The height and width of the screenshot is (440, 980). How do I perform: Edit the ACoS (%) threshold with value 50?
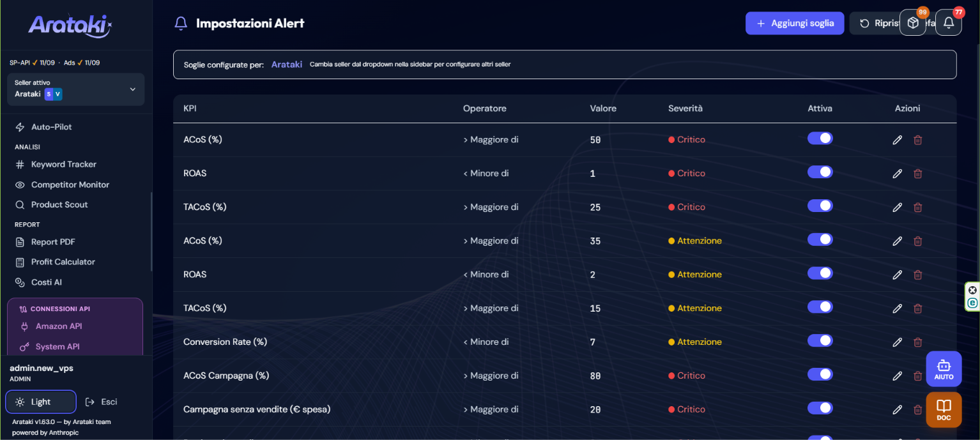[x=898, y=140]
